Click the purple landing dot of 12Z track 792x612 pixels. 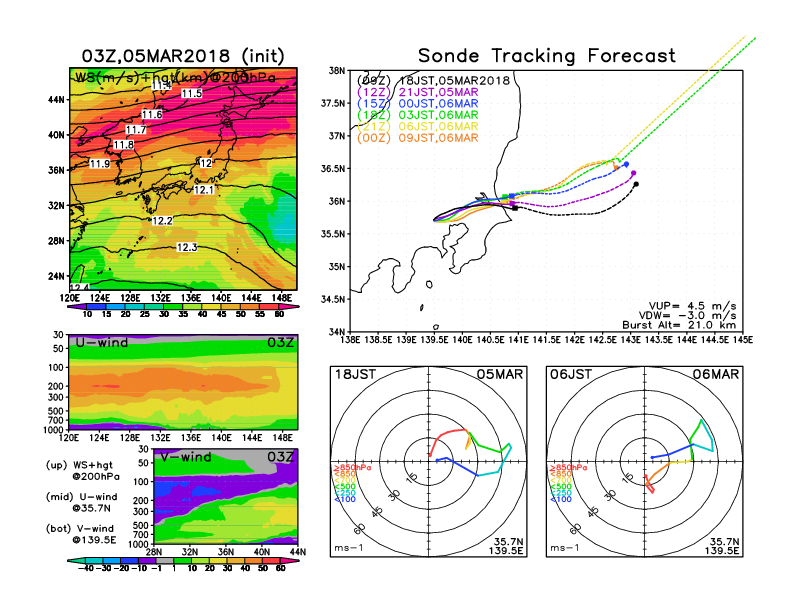coord(633,173)
